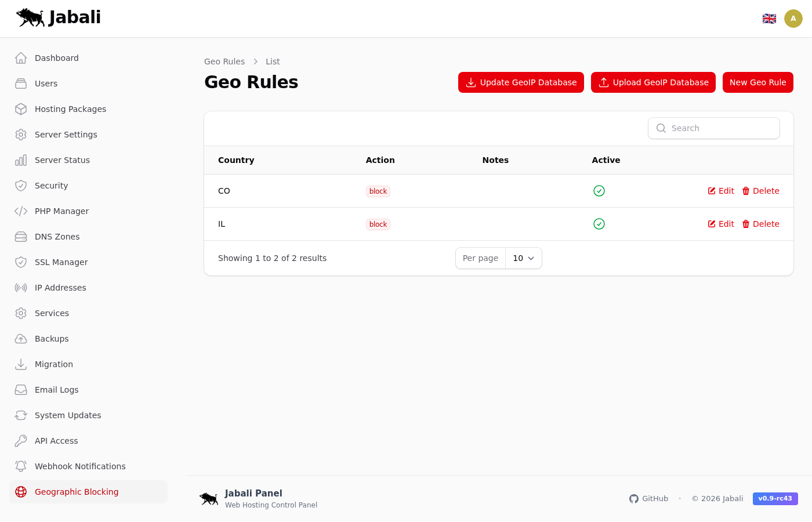
Task: Click the API Access key icon
Action: (x=21, y=441)
